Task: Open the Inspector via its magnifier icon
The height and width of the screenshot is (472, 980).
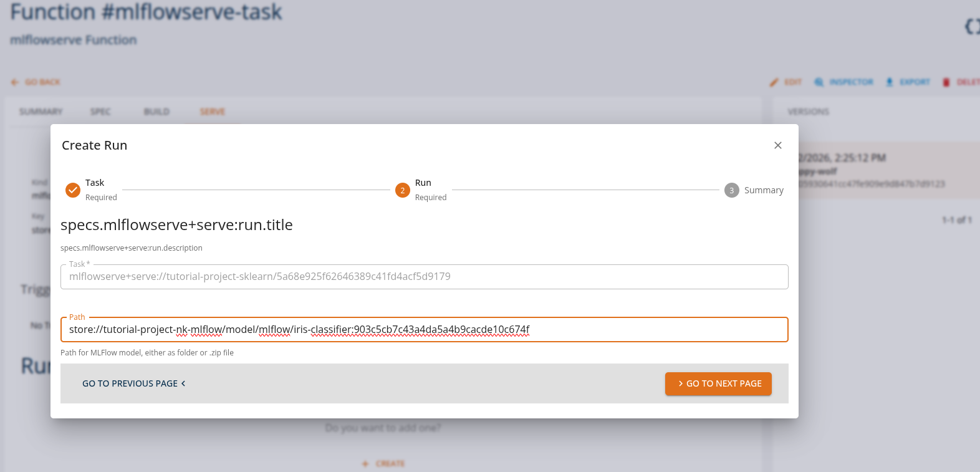Action: (819, 82)
